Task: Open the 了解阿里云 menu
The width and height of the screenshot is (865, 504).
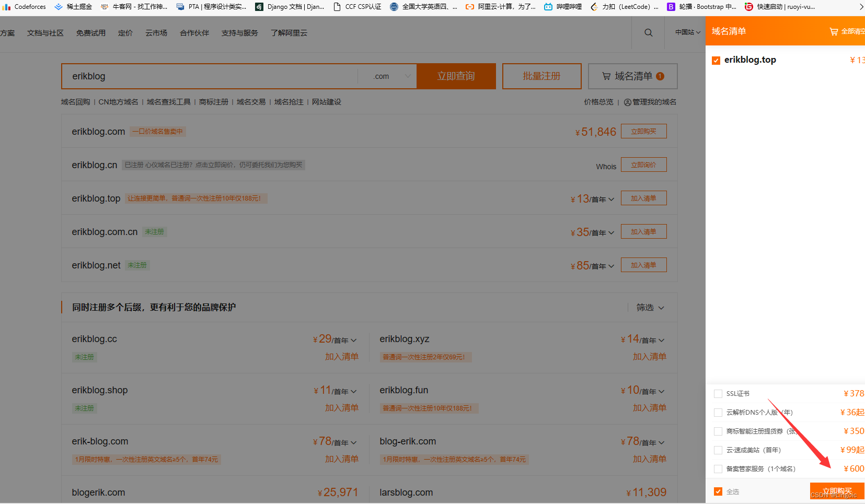Action: 289,33
